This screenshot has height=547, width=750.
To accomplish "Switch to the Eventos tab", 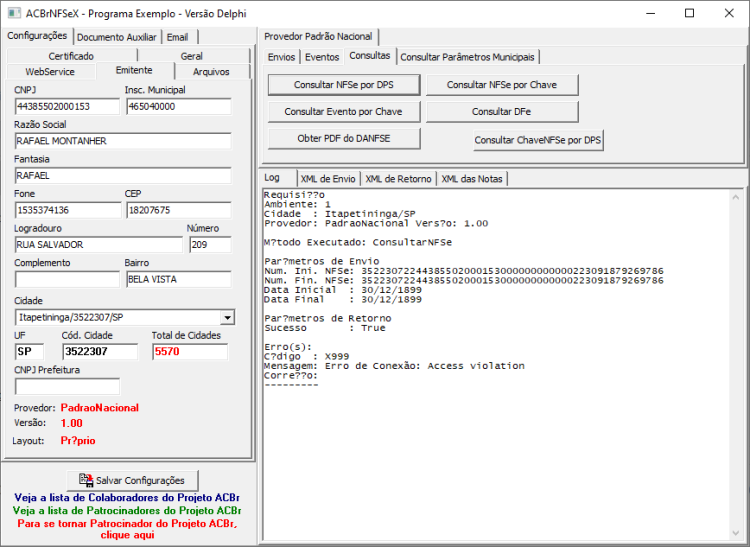I will point(322,57).
